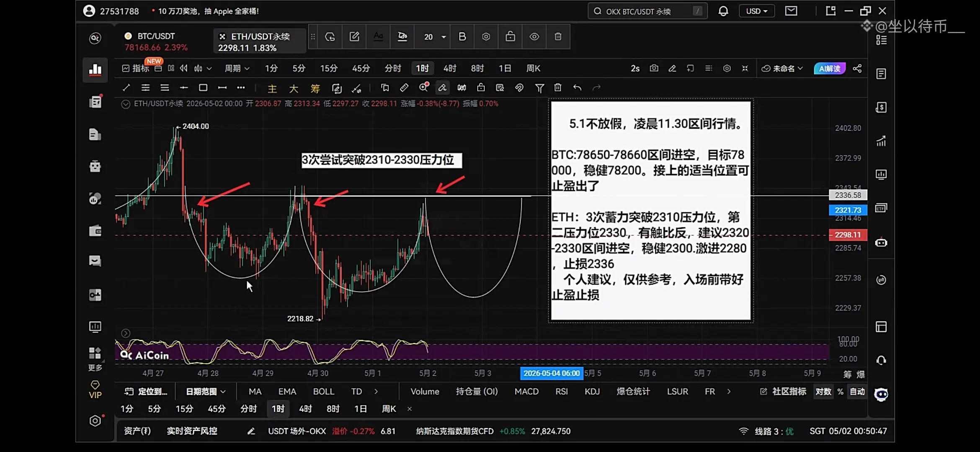The width and height of the screenshot is (980, 452).
Task: Open the wallet icon in left sidebar
Action: pos(95,231)
